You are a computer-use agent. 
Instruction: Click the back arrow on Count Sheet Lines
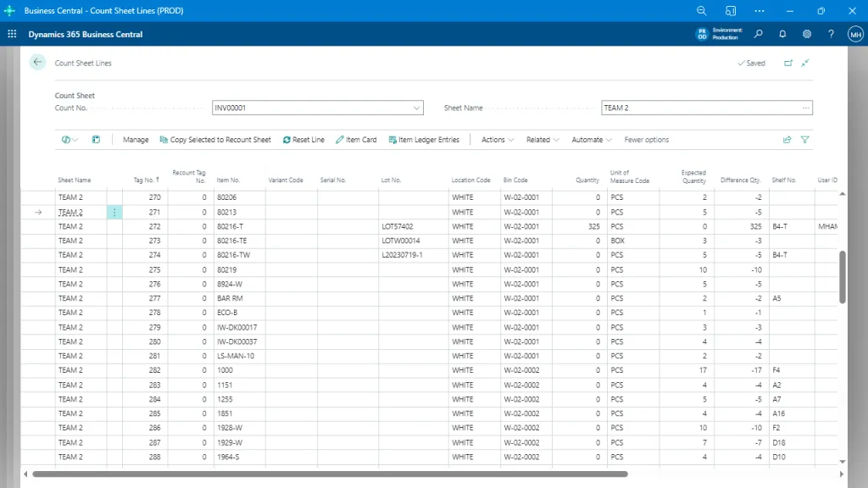[x=37, y=62]
